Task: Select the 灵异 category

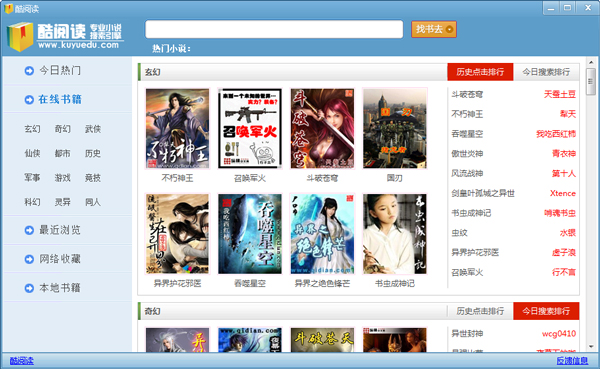Action: pos(62,202)
